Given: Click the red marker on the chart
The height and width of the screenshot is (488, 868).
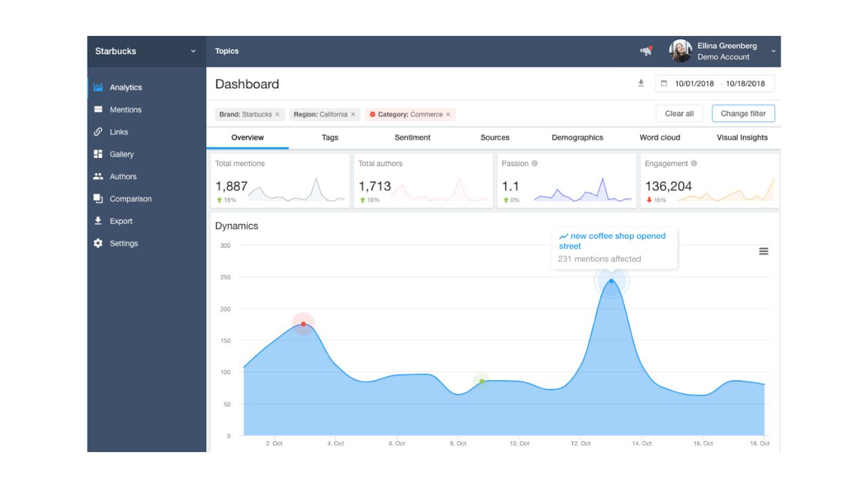Looking at the screenshot, I should tap(303, 324).
